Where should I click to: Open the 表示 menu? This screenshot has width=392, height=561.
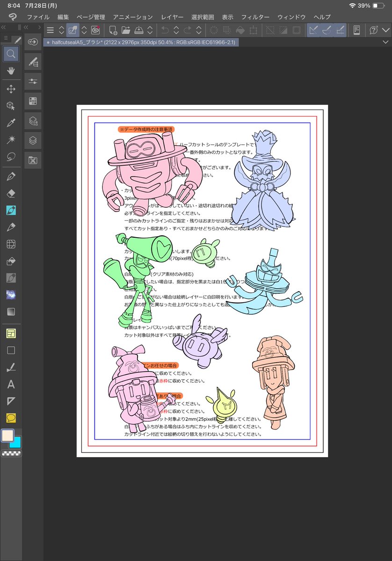[x=227, y=17]
